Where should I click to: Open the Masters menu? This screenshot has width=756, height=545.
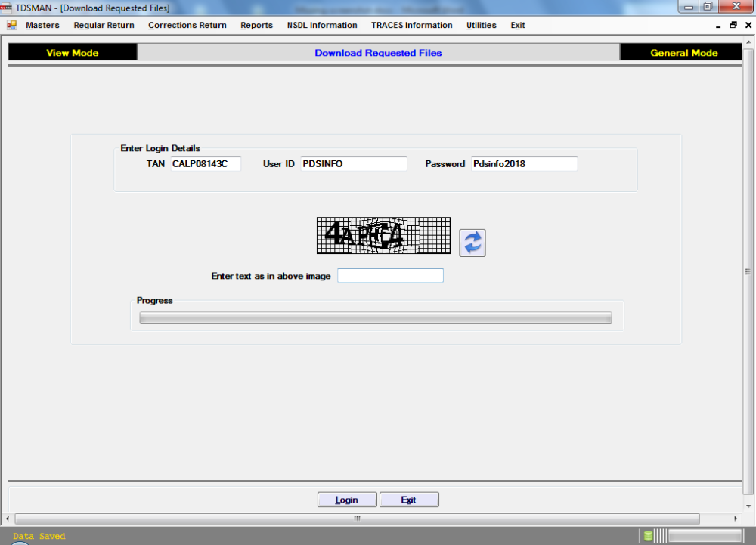point(42,25)
